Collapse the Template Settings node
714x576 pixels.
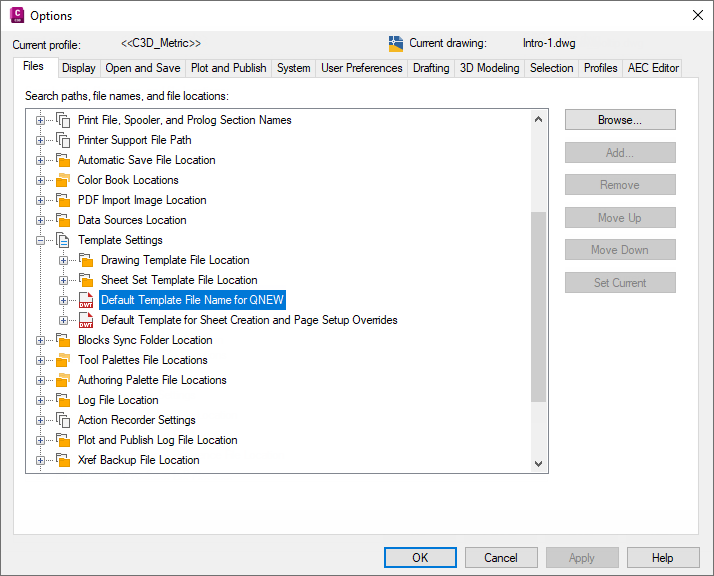[x=41, y=240]
